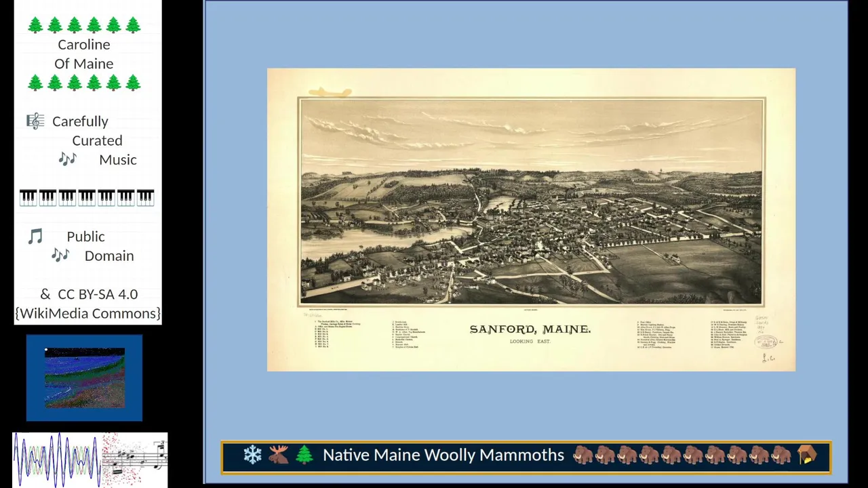The height and width of the screenshot is (488, 868).
Task: Click the word "Curated"
Action: pos(97,140)
